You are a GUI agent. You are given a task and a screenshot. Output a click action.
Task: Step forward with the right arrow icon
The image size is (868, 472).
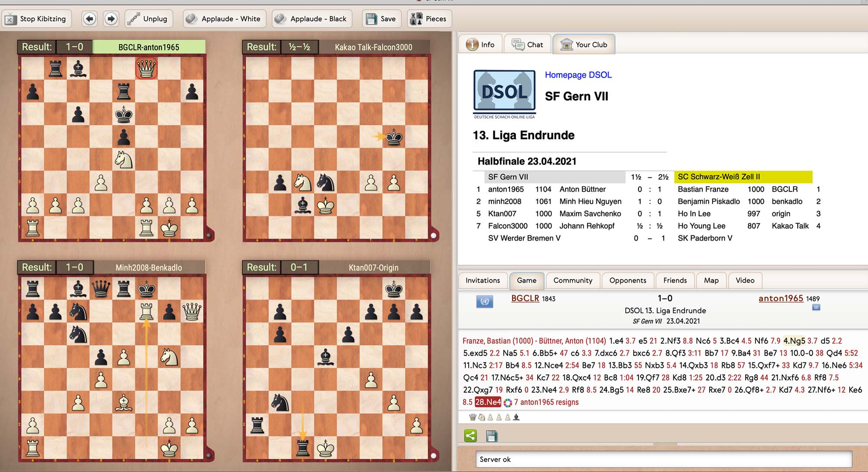pyautogui.click(x=111, y=19)
